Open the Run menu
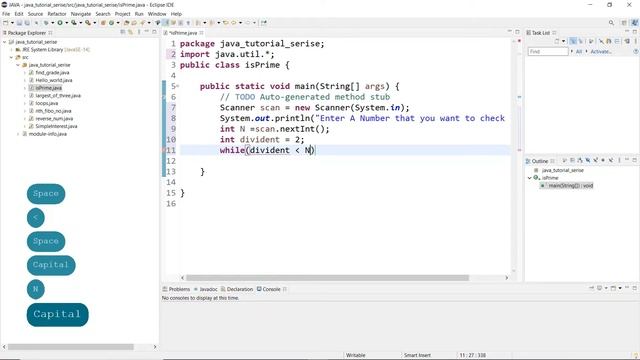The height and width of the screenshot is (360, 640). (x=139, y=14)
